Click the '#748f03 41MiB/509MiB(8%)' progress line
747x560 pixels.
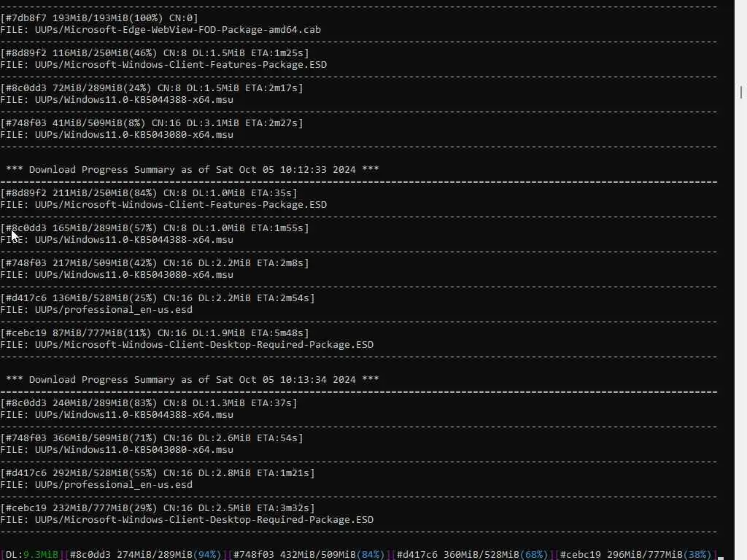click(x=152, y=122)
